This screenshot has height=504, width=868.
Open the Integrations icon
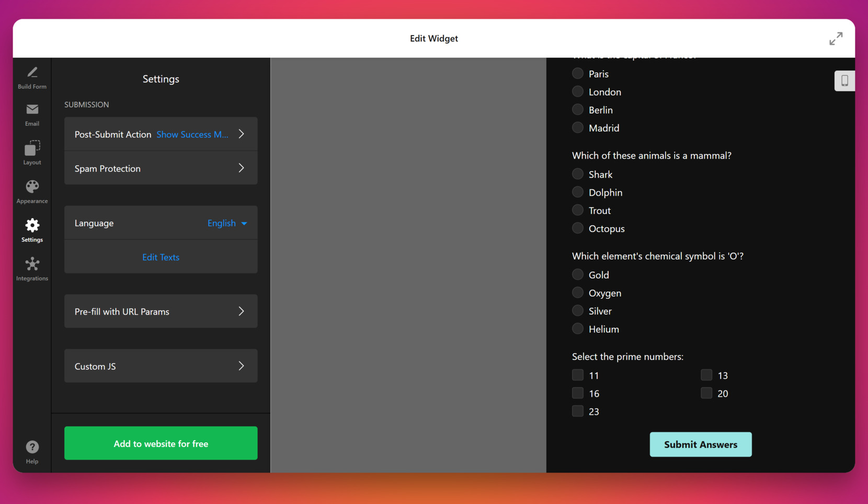(x=32, y=264)
